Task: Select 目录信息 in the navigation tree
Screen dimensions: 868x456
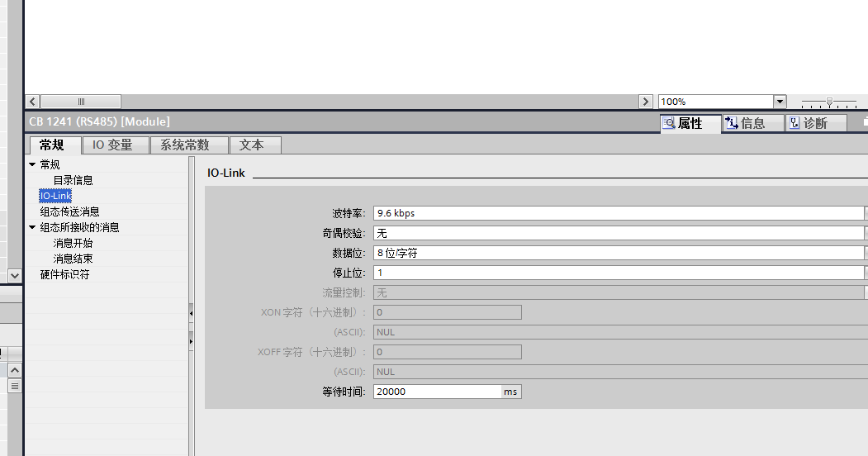Action: tap(73, 180)
